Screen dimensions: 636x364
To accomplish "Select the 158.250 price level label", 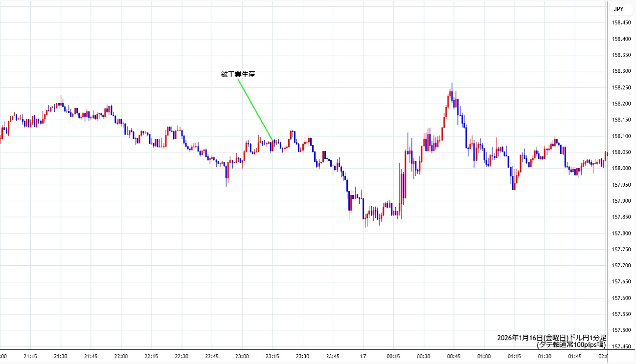I will pyautogui.click(x=620, y=87).
